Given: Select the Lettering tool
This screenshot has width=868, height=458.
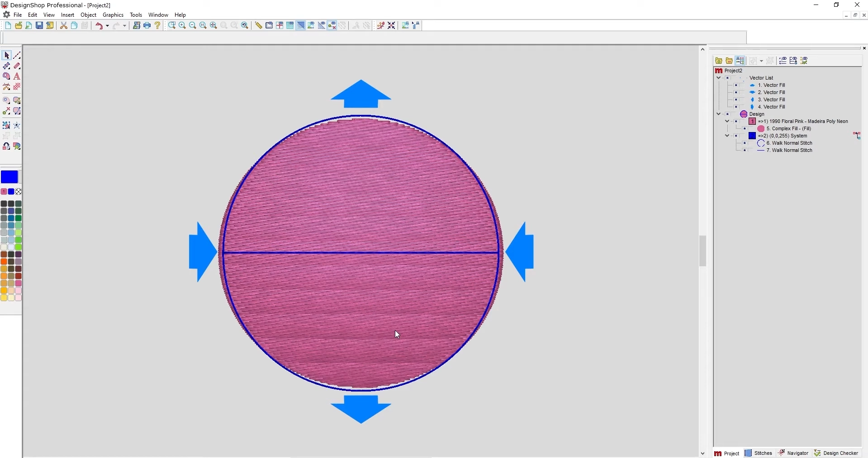Looking at the screenshot, I should tap(17, 76).
